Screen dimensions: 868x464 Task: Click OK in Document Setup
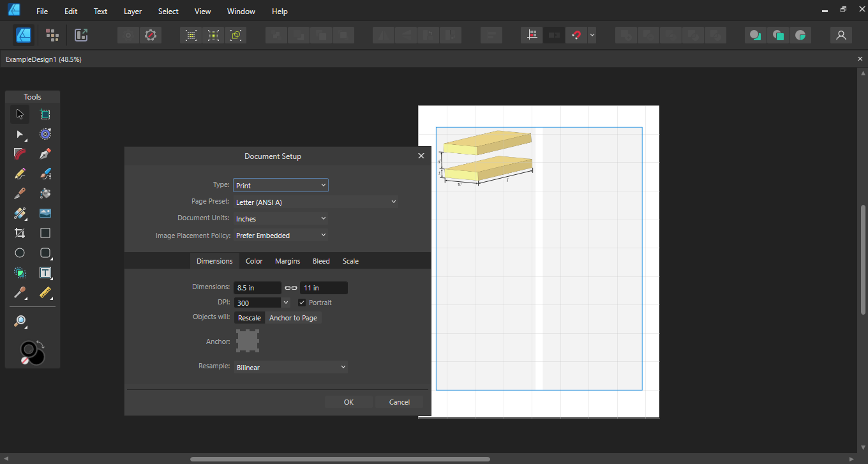[x=348, y=402]
